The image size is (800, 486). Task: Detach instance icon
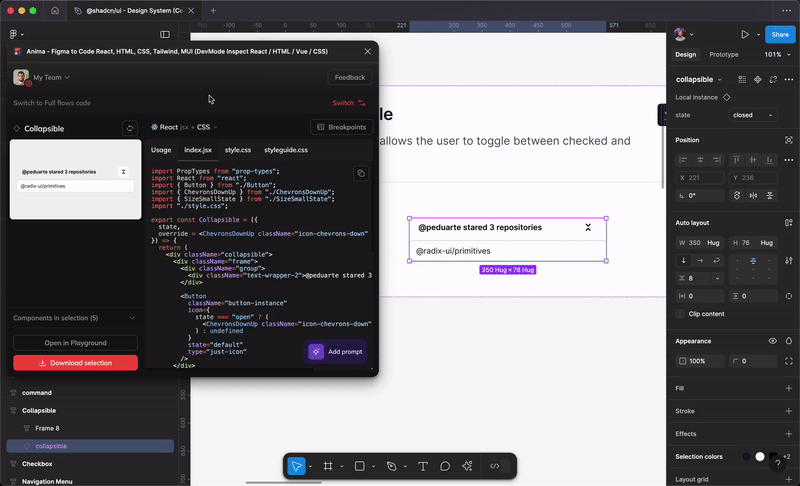773,80
